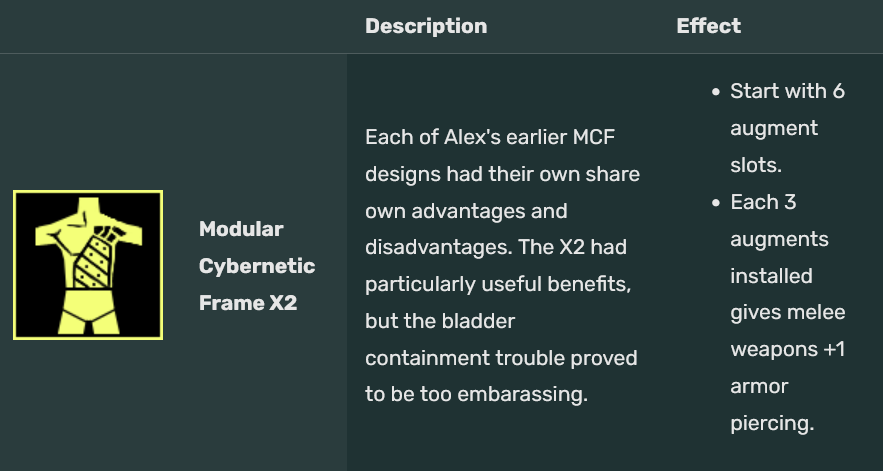Click the 'melee weapons +1' text
This screenshot has height=471, width=883.
pos(787,331)
